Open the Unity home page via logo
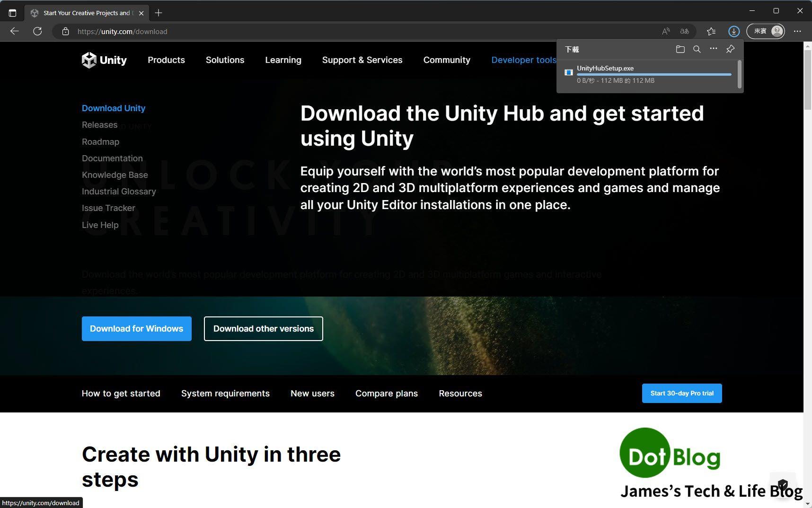 [104, 60]
